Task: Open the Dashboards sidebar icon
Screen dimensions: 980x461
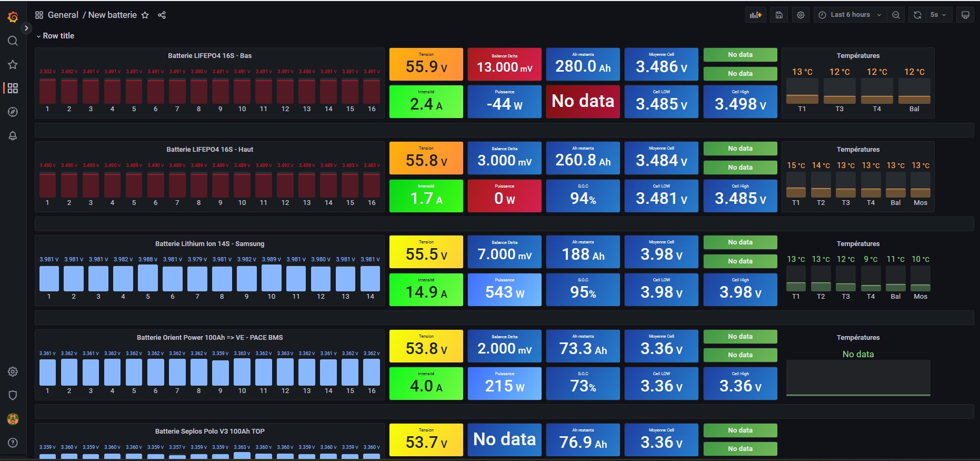Action: pyautogui.click(x=13, y=88)
